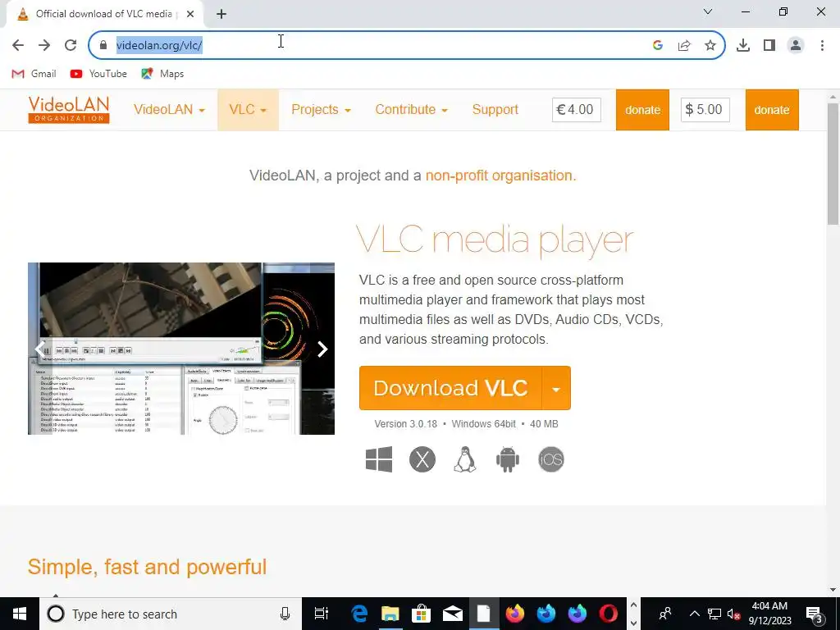
Task: Open the Chrome profile avatar
Action: pos(796,45)
